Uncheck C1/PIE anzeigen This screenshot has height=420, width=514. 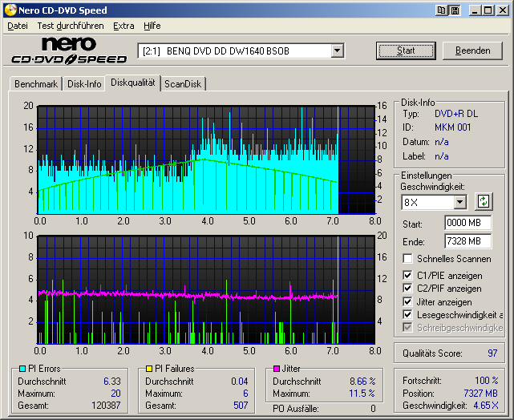[408, 276]
